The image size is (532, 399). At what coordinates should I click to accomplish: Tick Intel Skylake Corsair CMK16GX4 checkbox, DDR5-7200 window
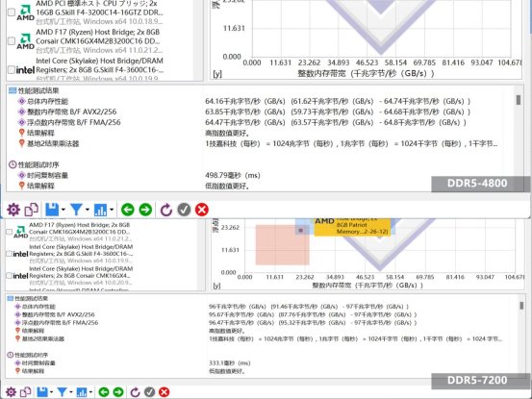pos(10,276)
